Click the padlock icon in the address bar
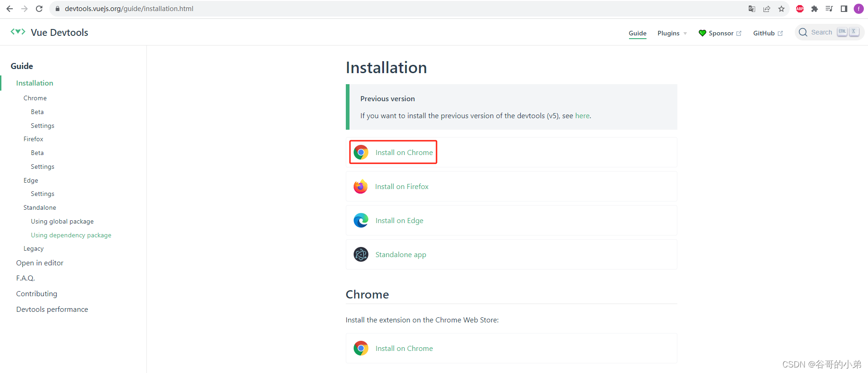868x373 pixels. (x=58, y=9)
